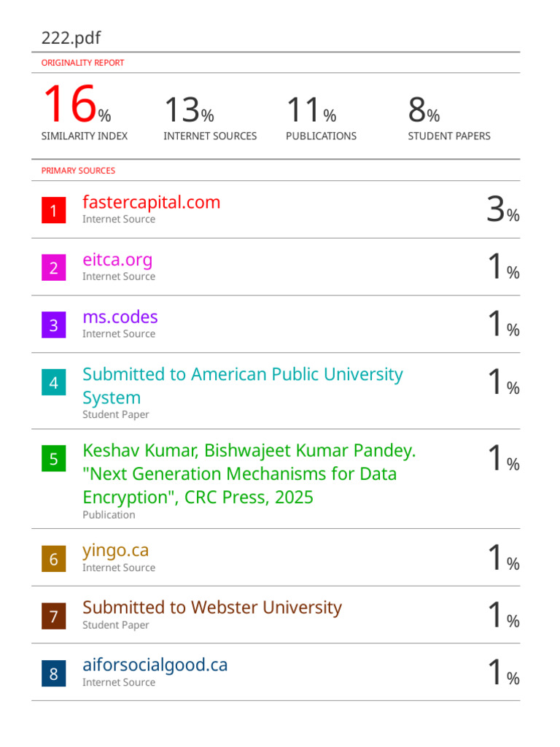The image size is (560, 747).
Task: Click the 13% internet sources figure
Action: pyautogui.click(x=188, y=110)
